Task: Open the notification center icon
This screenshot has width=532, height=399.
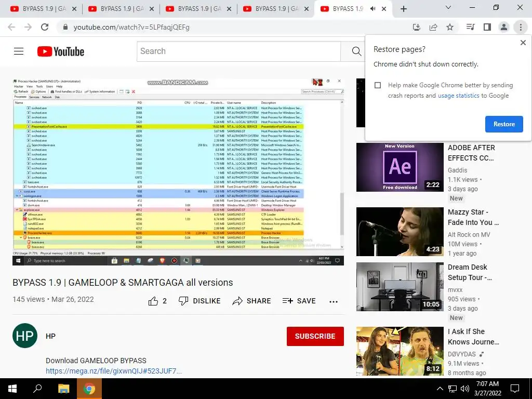Action: [x=515, y=389]
